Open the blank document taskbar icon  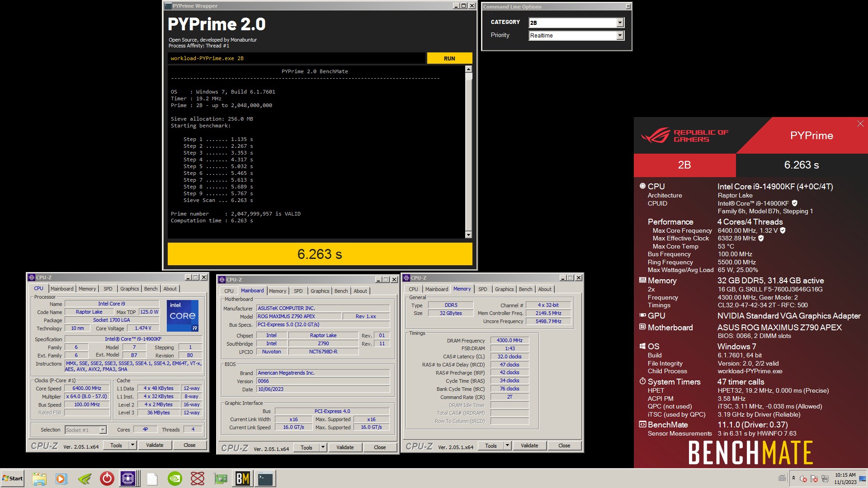152,479
